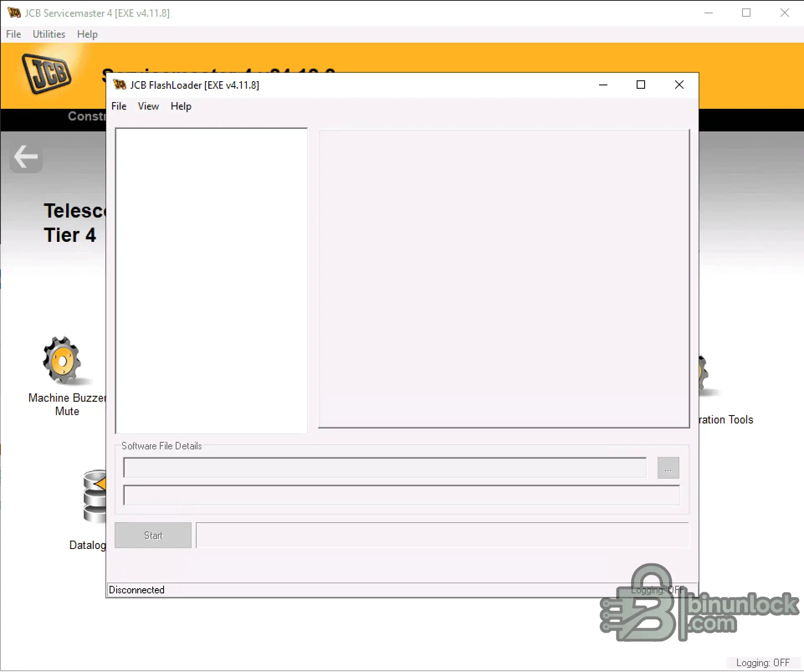
Task: Open the Servicemaster Utilities menu
Action: click(x=49, y=34)
